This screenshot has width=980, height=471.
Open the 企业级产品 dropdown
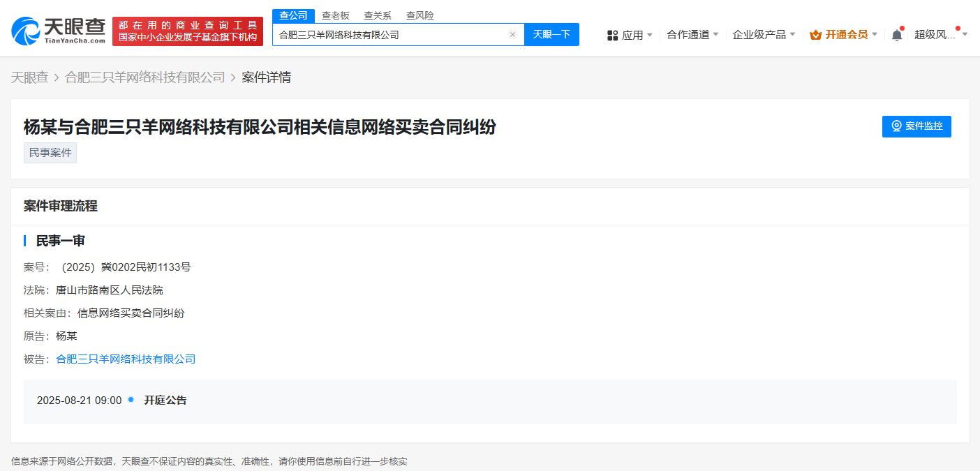pos(759,34)
